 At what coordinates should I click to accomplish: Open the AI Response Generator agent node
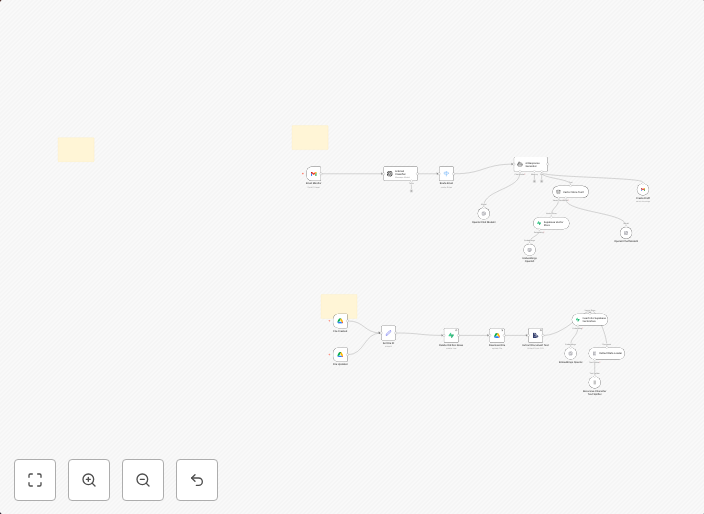531,164
